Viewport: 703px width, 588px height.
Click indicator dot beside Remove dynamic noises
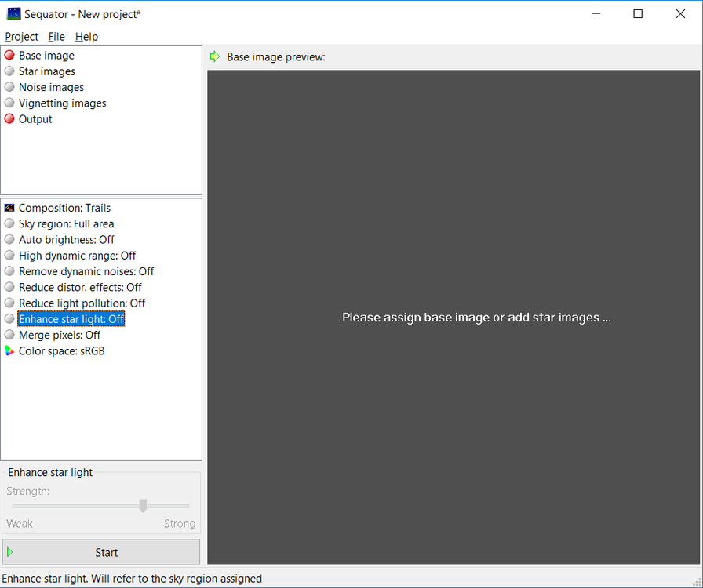click(9, 271)
